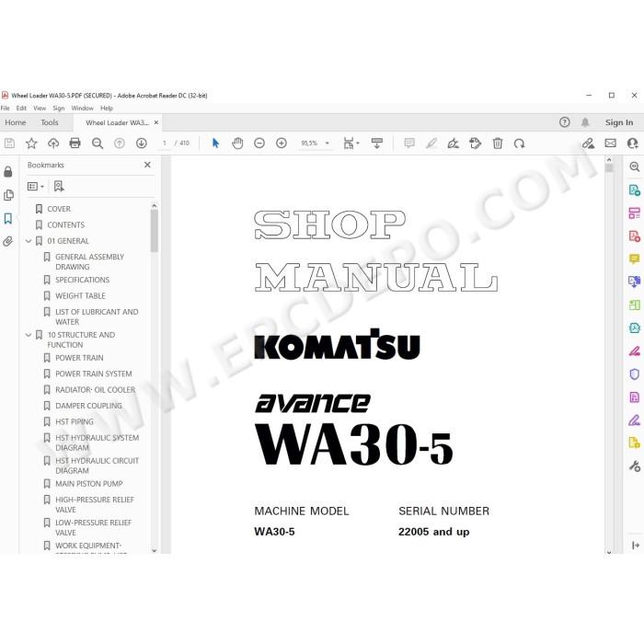Click the zoom percentage value field
The width and height of the screenshot is (644, 644).
pyautogui.click(x=309, y=144)
